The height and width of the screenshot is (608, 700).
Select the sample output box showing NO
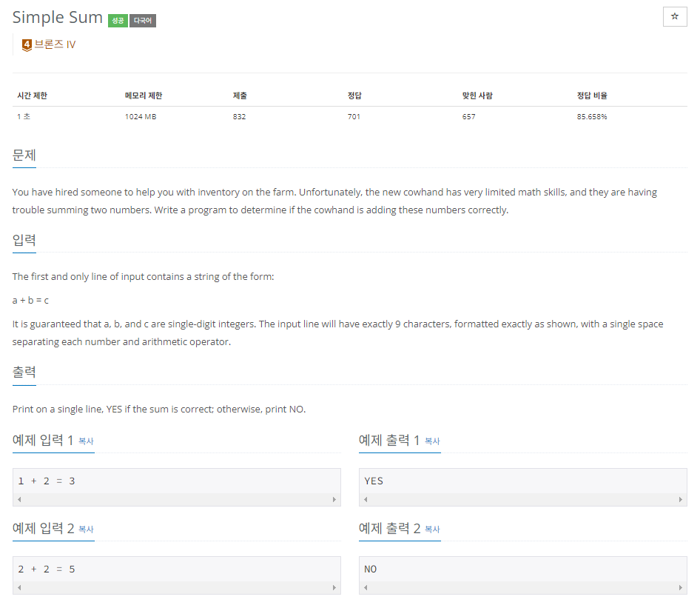523,569
